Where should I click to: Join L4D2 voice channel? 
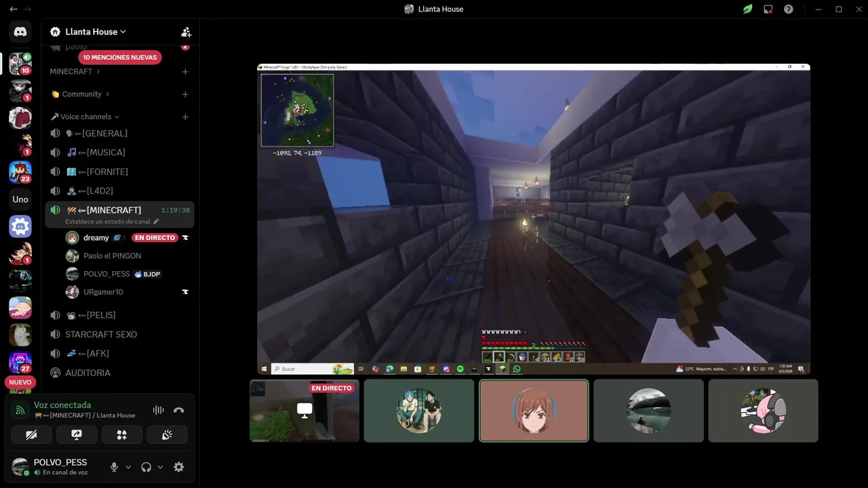tap(120, 190)
